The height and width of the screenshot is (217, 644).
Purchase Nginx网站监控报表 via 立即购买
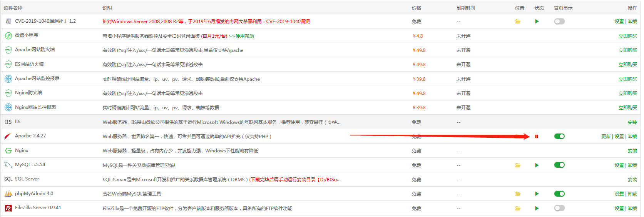(628, 108)
